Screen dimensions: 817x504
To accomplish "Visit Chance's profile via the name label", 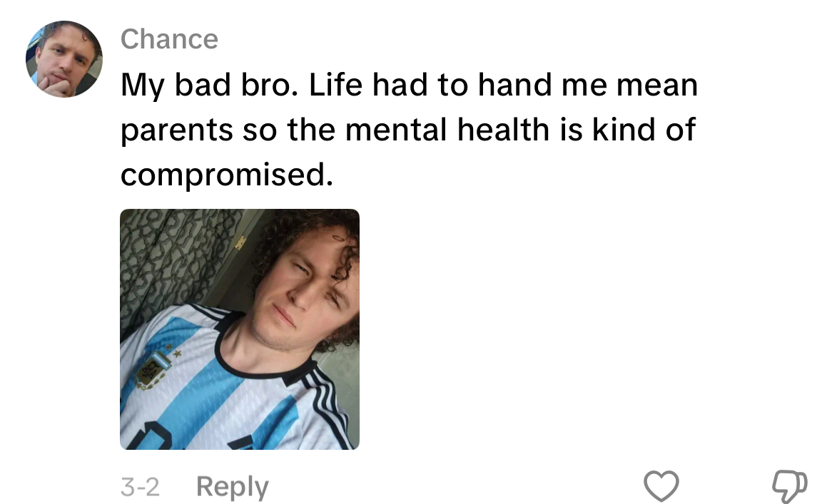I will 169,39.
